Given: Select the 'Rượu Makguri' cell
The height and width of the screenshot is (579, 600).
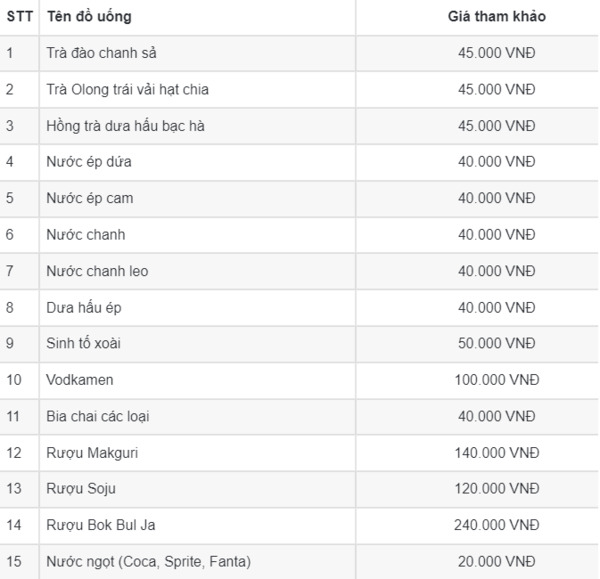Looking at the screenshot, I should point(92,453).
